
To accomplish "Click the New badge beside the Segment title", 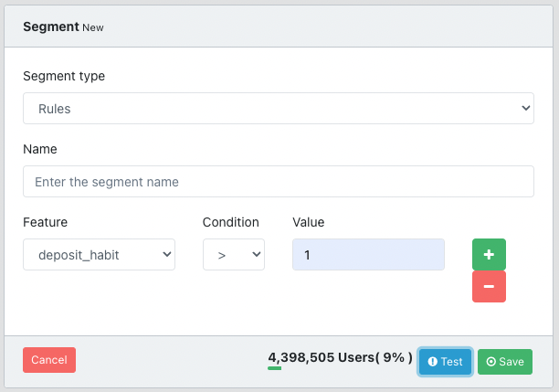I will click(x=93, y=27).
